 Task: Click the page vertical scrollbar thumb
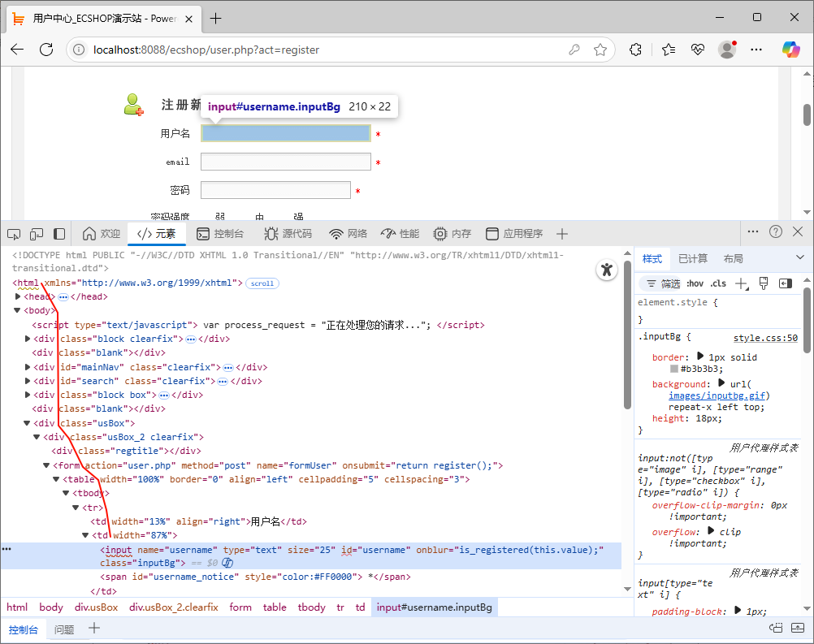tap(807, 115)
